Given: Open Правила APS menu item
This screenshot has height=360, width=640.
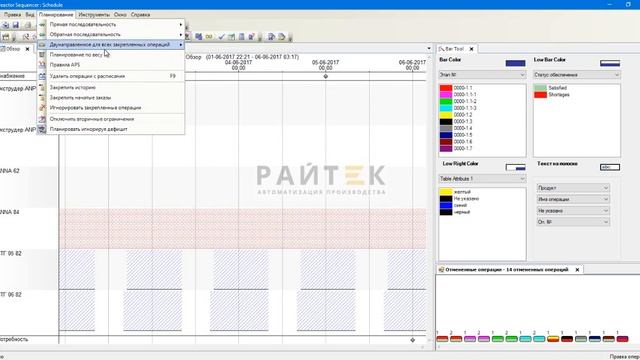Looking at the screenshot, I should coord(111,65).
